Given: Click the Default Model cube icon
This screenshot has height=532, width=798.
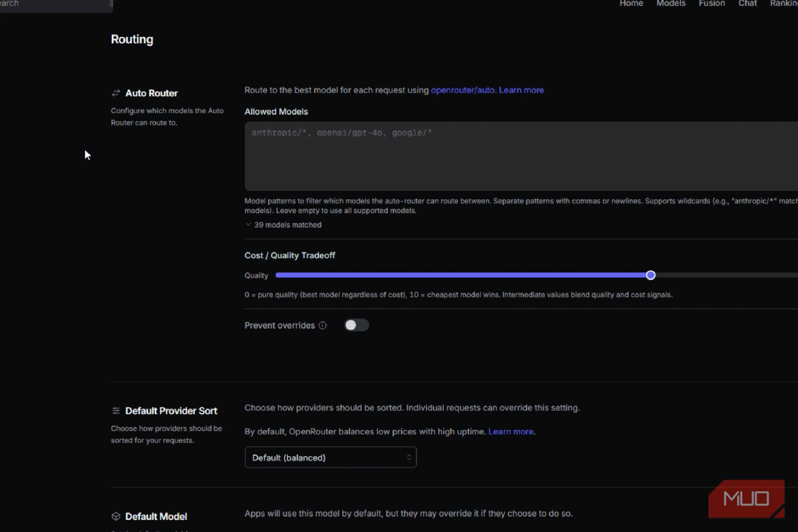Looking at the screenshot, I should (116, 516).
